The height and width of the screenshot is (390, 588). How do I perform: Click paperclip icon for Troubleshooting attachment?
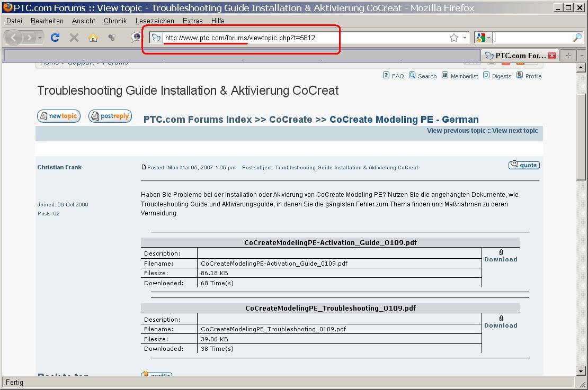(x=501, y=318)
